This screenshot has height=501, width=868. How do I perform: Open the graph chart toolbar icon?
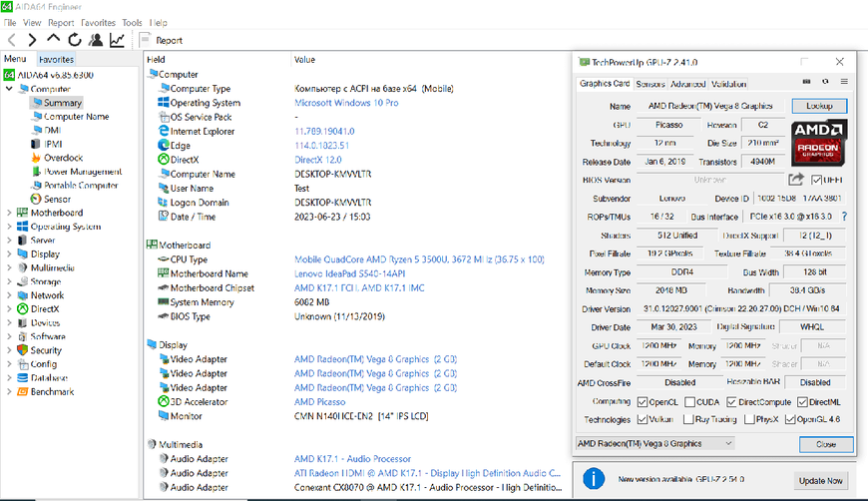pyautogui.click(x=117, y=40)
